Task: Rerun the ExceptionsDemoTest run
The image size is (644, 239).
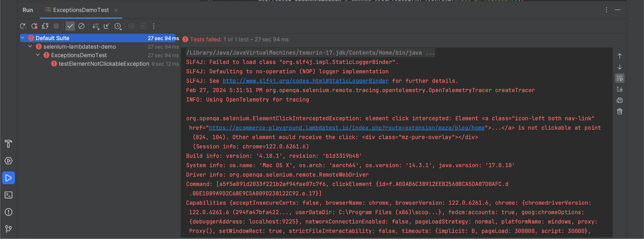Action: click(x=23, y=26)
